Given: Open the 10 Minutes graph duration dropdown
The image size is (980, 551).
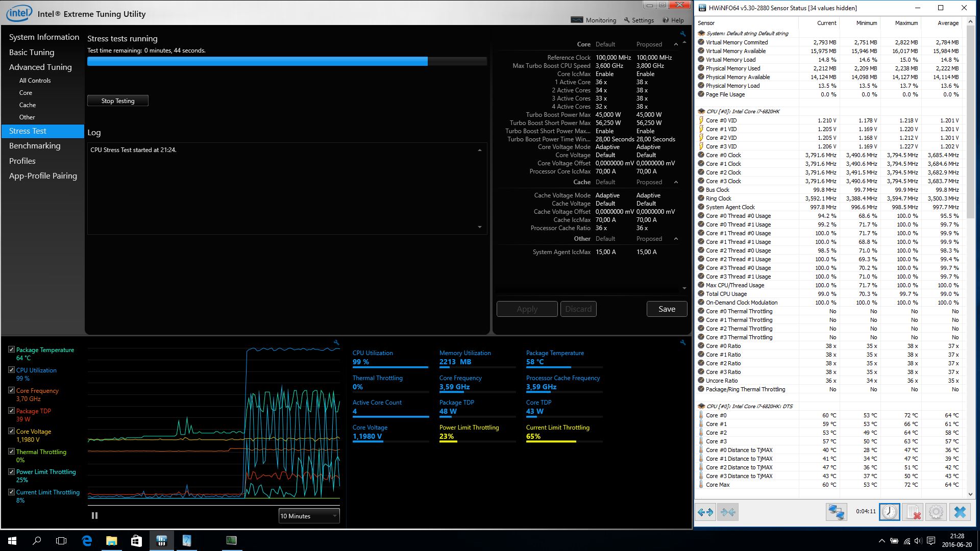Looking at the screenshot, I should tap(309, 516).
